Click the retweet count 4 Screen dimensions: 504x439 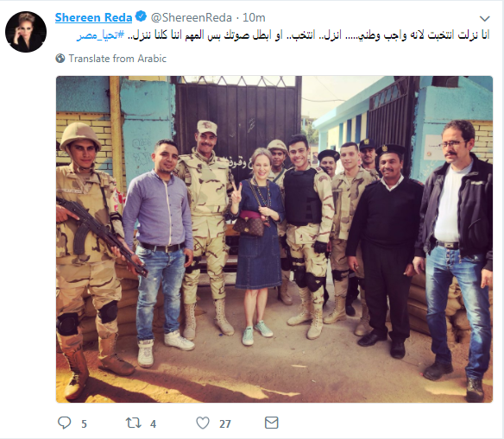153,423
